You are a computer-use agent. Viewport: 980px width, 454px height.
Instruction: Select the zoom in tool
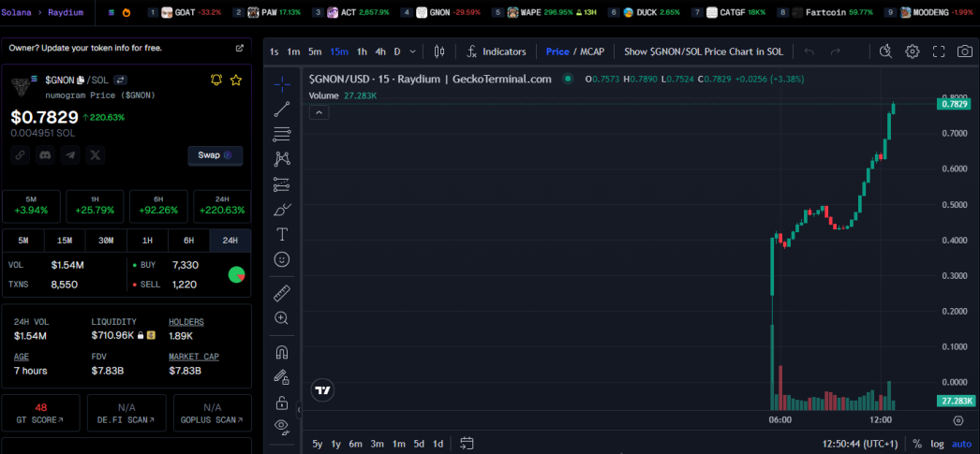[282, 318]
